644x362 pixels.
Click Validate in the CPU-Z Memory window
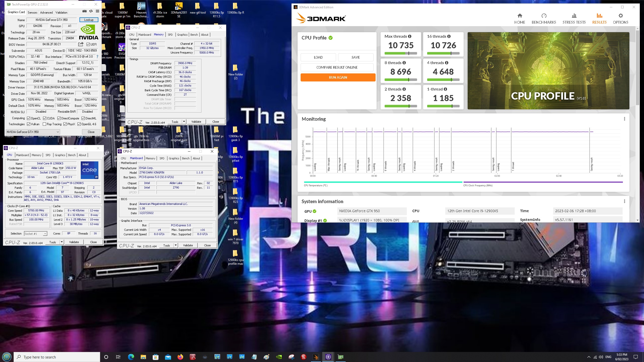coord(196,122)
